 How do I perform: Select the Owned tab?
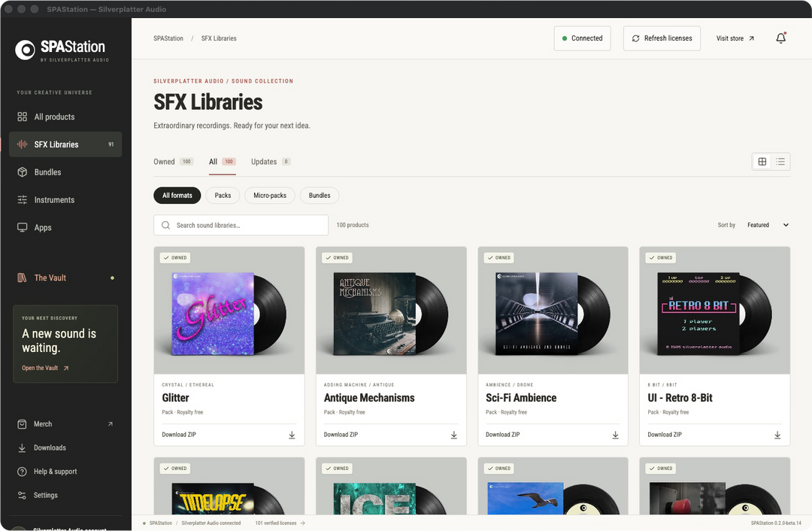(173, 162)
